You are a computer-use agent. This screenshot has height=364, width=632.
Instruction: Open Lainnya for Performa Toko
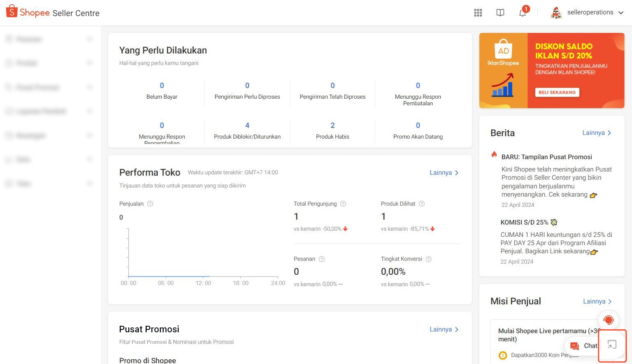point(444,173)
